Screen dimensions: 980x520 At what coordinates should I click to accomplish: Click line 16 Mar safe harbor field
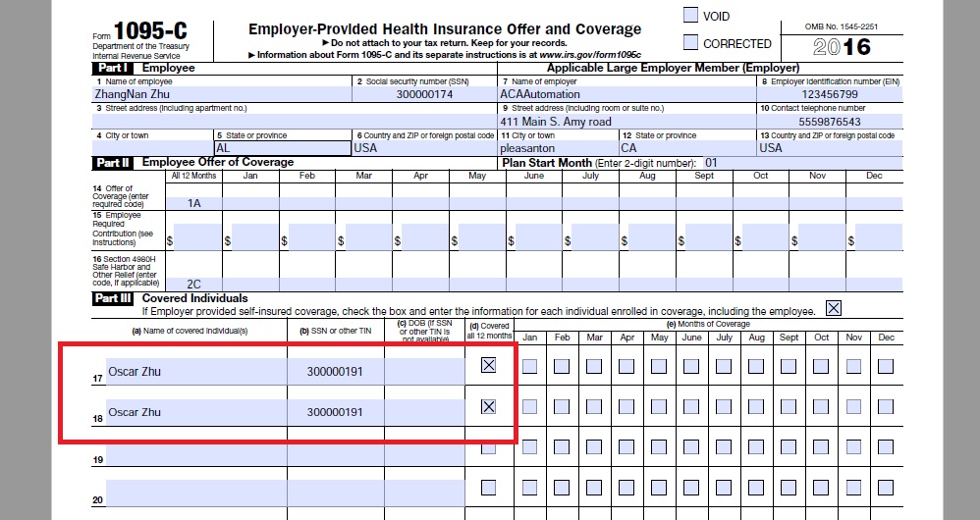coord(363,284)
